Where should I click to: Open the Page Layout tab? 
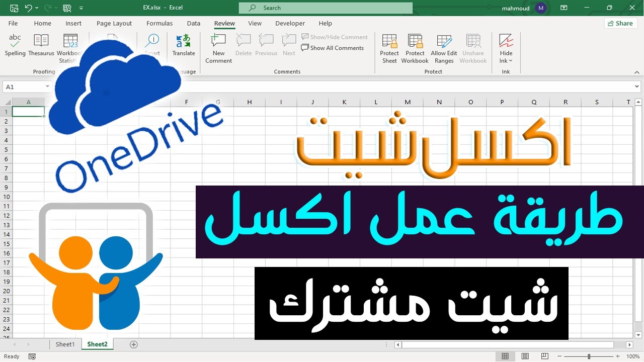pos(114,23)
